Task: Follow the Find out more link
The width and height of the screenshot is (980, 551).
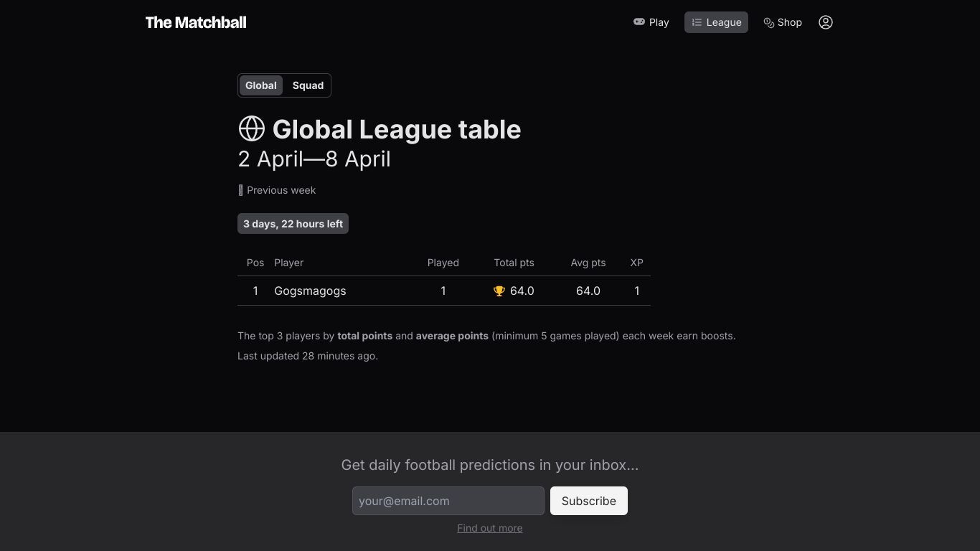Action: click(490, 528)
